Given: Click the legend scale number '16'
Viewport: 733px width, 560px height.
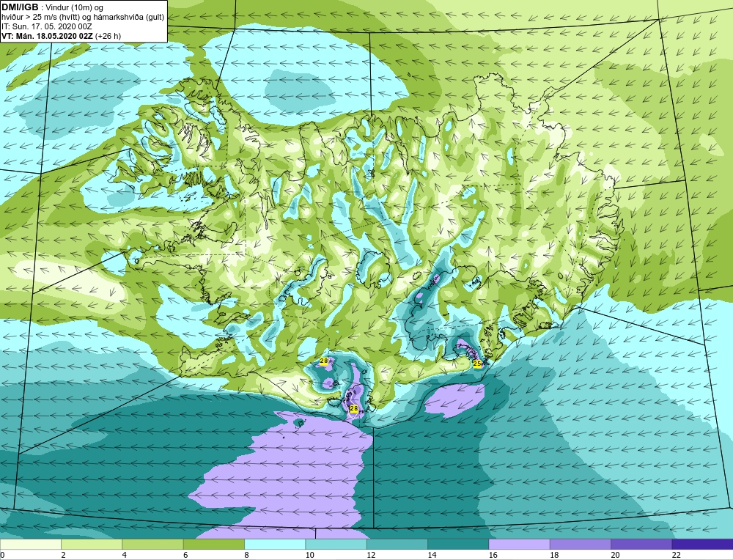Looking at the screenshot, I should coord(493,555).
